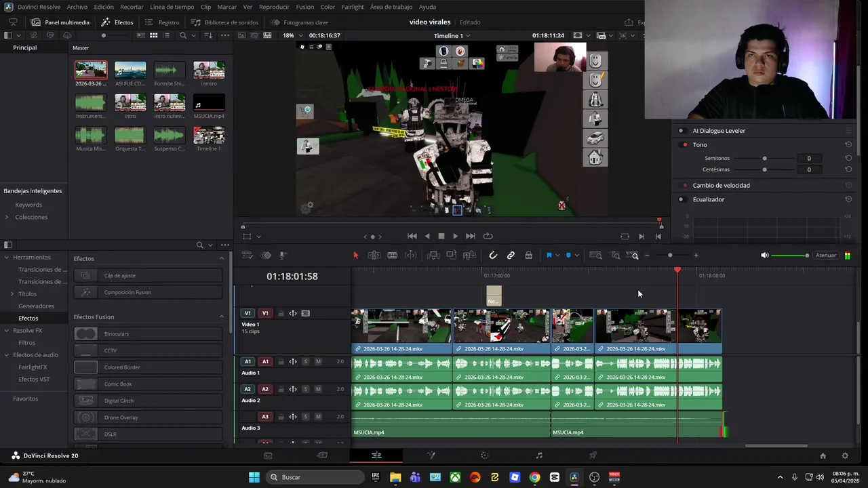Image resolution: width=868 pixels, height=488 pixels.
Task: Open the Timeline 1 name dropdown
Action: pyautogui.click(x=452, y=35)
